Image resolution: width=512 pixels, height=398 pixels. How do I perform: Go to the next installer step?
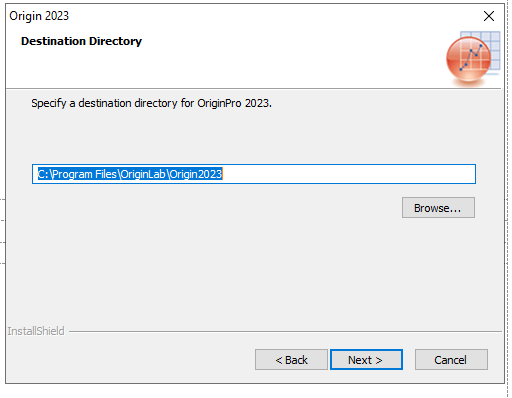[x=366, y=360]
